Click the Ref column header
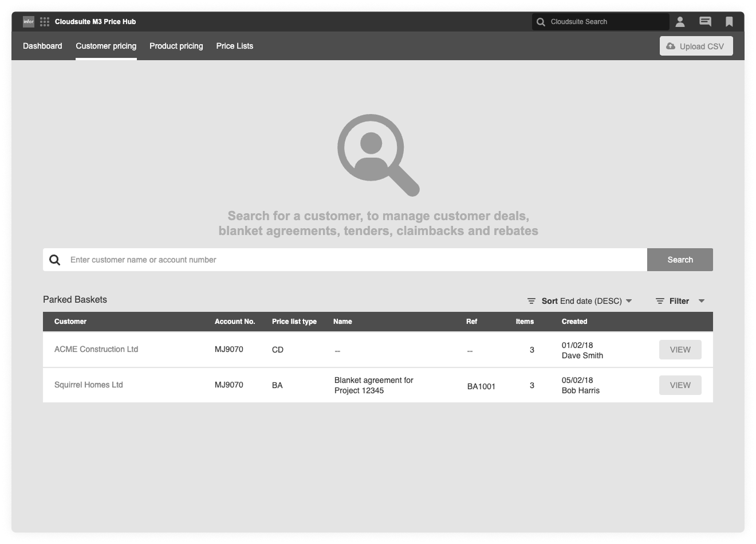 pyautogui.click(x=471, y=322)
